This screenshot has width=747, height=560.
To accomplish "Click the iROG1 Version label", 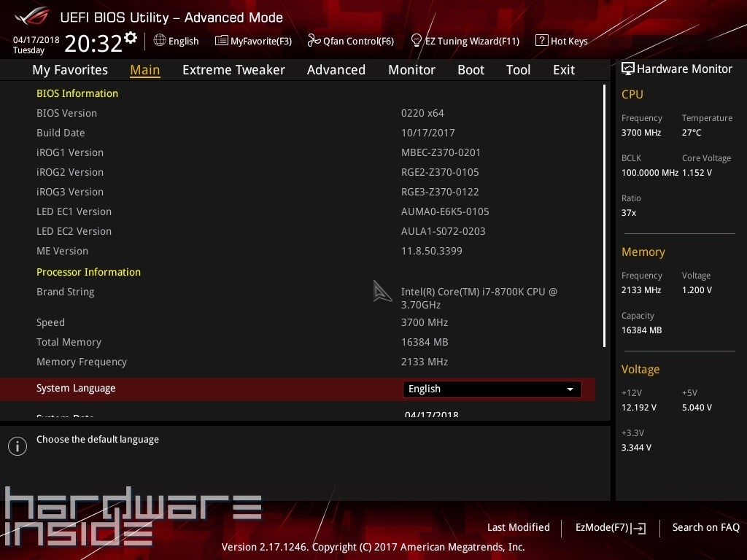I will (70, 152).
